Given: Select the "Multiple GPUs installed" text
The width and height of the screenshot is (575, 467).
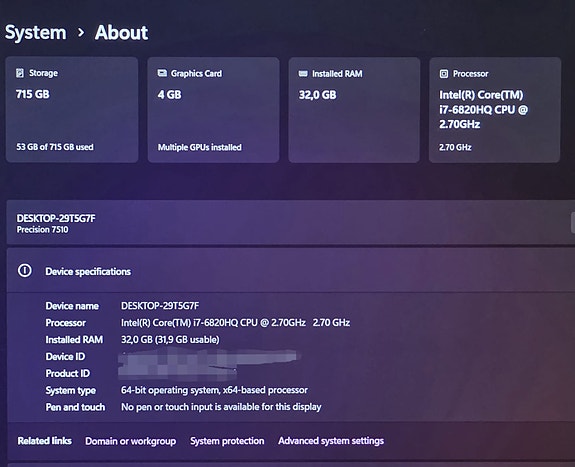Looking at the screenshot, I should [199, 147].
